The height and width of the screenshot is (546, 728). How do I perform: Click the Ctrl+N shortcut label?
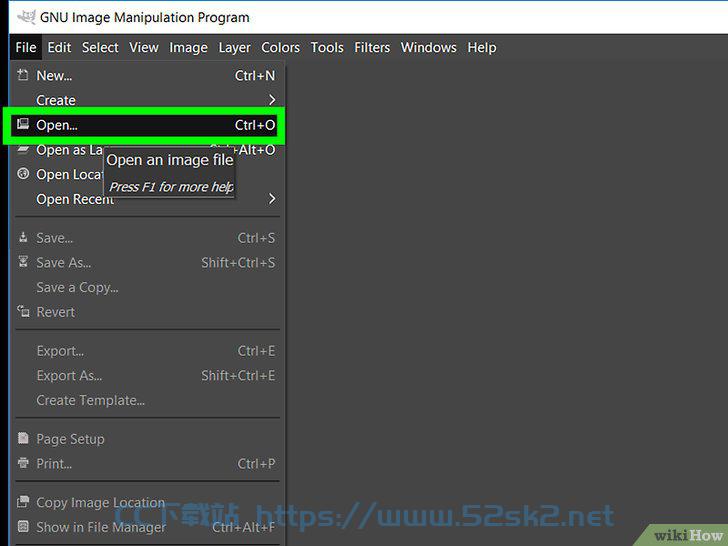click(255, 75)
